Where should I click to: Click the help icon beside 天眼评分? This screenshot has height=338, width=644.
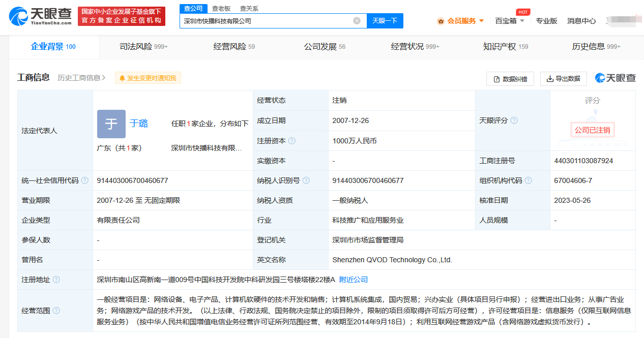click(x=514, y=120)
